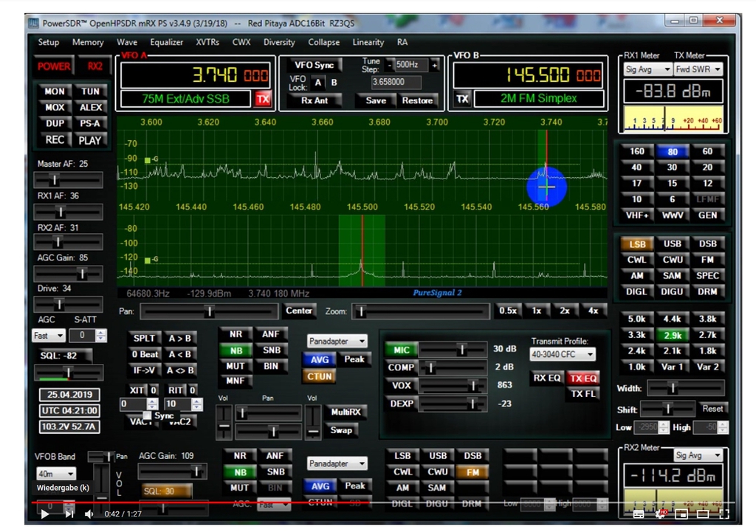Enable the MultiRX button
This screenshot has height=532, width=756.
(346, 412)
